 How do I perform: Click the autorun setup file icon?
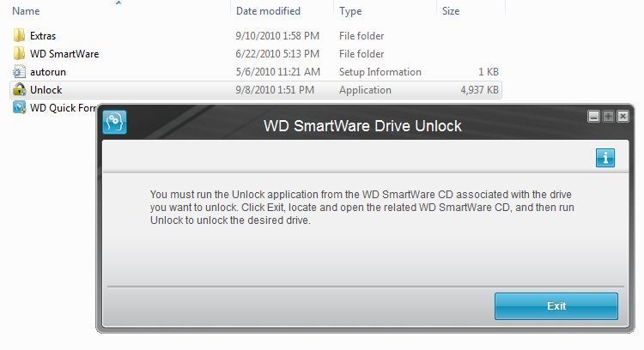pos(20,72)
